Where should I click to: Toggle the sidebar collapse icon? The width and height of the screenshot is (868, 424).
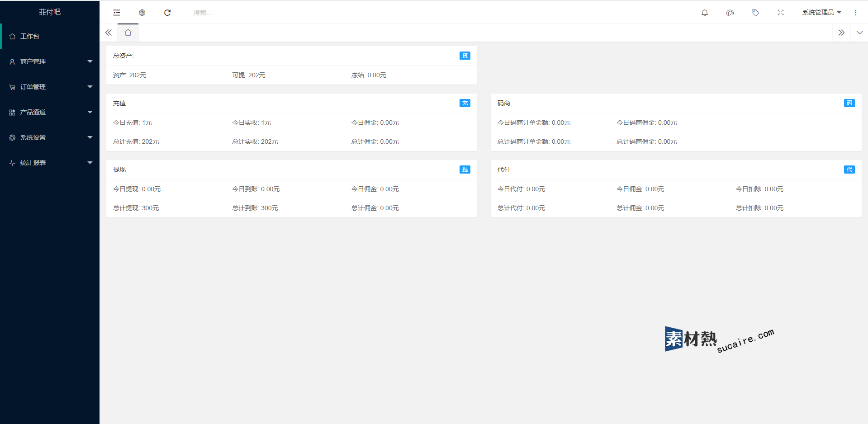pos(117,13)
